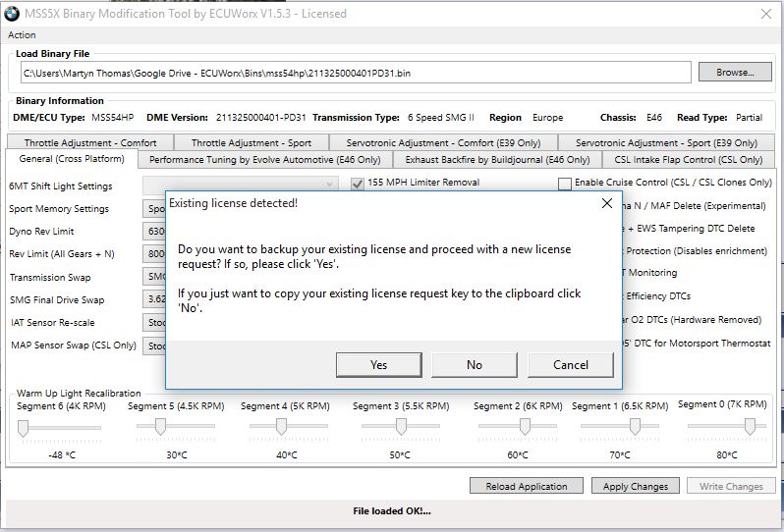Open Servotronic Adjustment - Comfort tab
This screenshot has width=784, height=532.
point(443,143)
